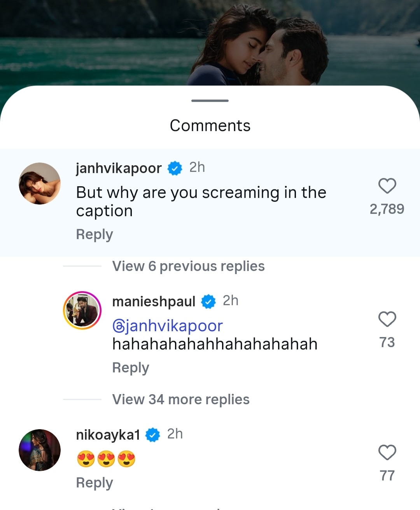Open nikoayka1's profile picture
Image resolution: width=420 pixels, height=510 pixels.
40,450
